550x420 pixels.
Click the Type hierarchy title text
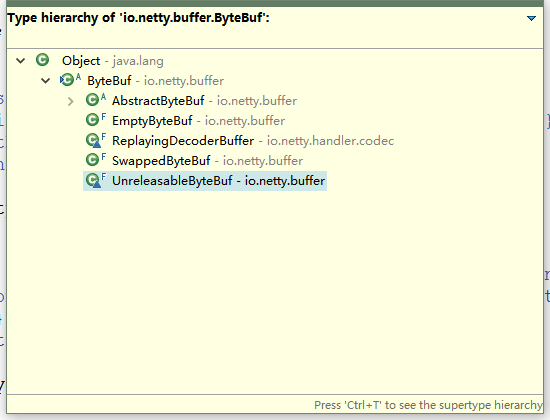click(x=138, y=18)
